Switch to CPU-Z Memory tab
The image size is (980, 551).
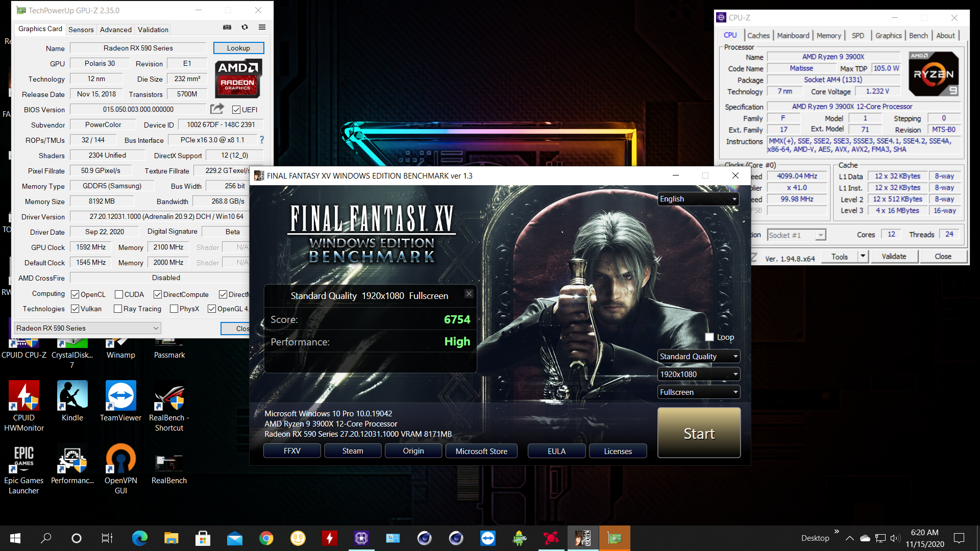click(x=829, y=35)
